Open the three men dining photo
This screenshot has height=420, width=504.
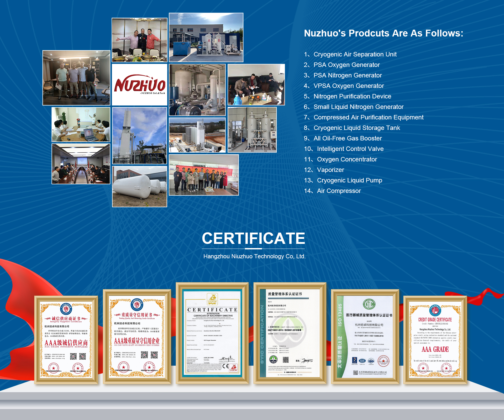pyautogui.click(x=139, y=40)
